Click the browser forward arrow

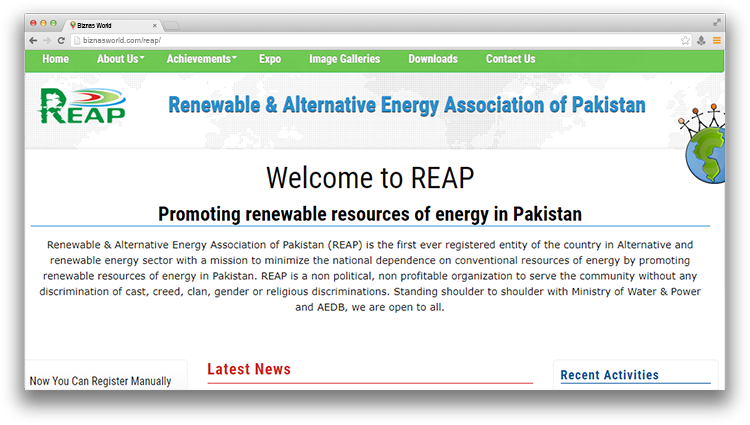pyautogui.click(x=47, y=40)
